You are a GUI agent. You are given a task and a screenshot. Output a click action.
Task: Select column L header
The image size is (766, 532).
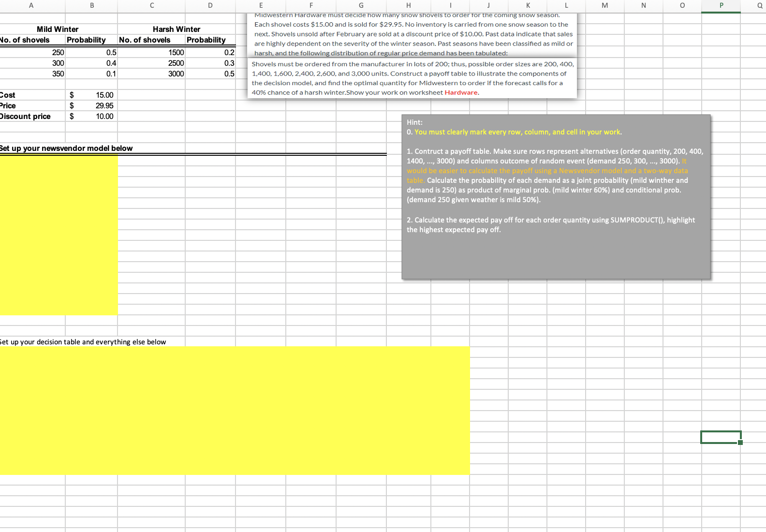tap(566, 6)
